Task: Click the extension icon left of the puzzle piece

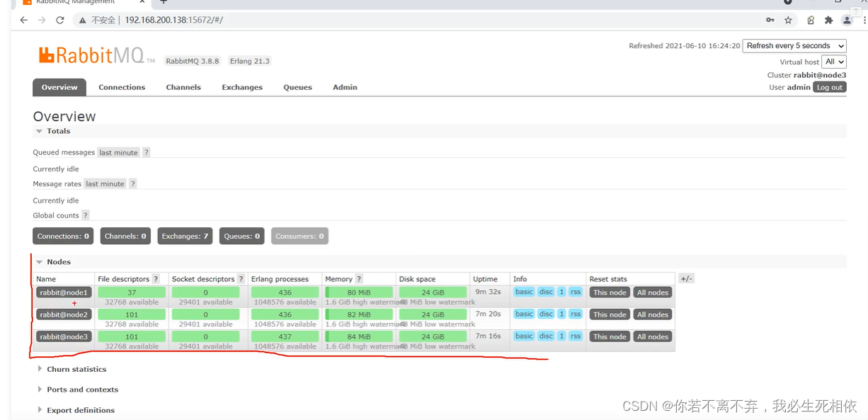Action: point(811,21)
